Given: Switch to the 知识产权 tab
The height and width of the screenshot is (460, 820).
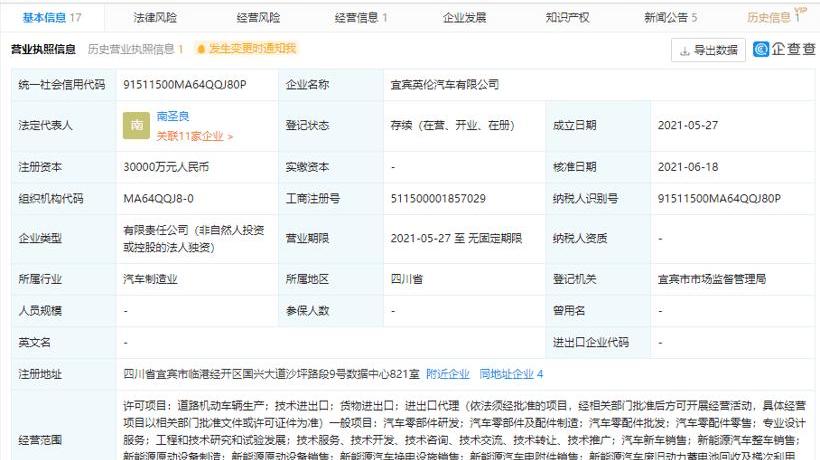Looking at the screenshot, I should point(567,18).
